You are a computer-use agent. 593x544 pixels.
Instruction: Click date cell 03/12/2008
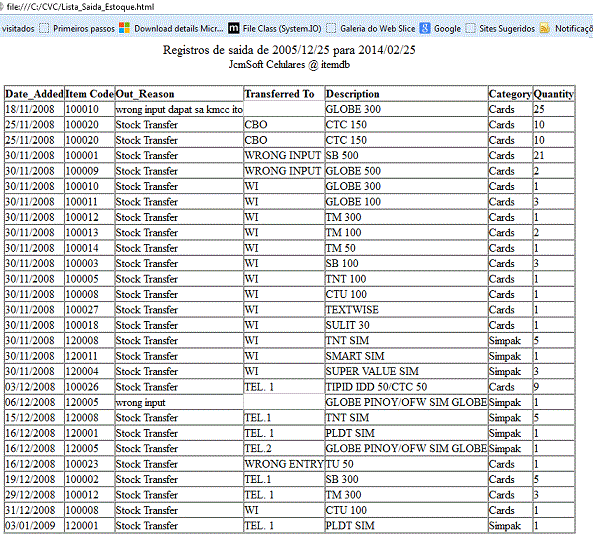(34, 387)
